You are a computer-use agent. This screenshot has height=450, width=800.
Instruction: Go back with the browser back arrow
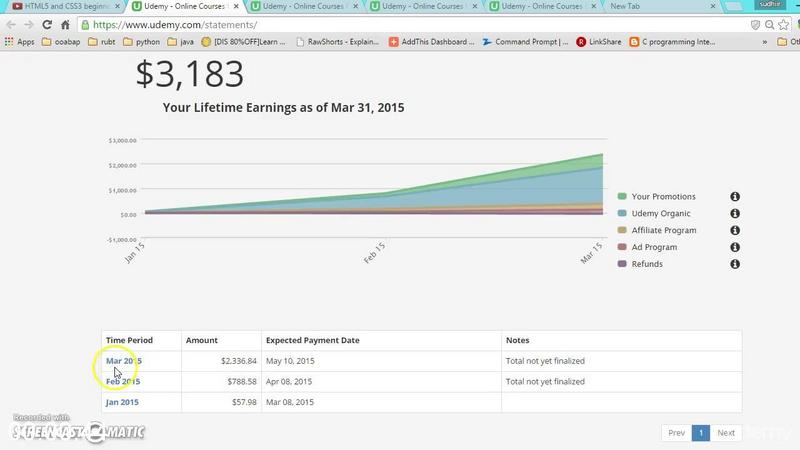11,24
